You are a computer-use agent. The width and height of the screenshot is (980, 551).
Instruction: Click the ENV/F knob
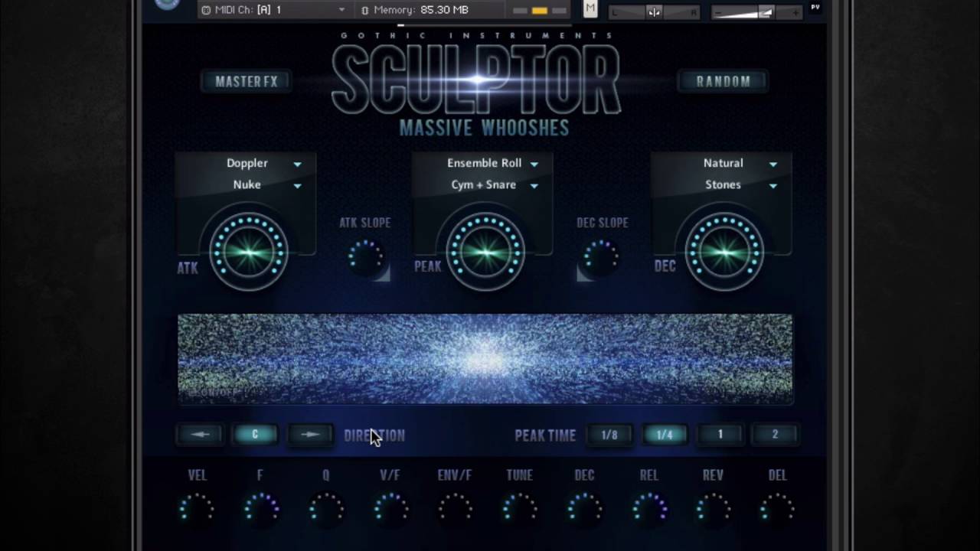455,507
